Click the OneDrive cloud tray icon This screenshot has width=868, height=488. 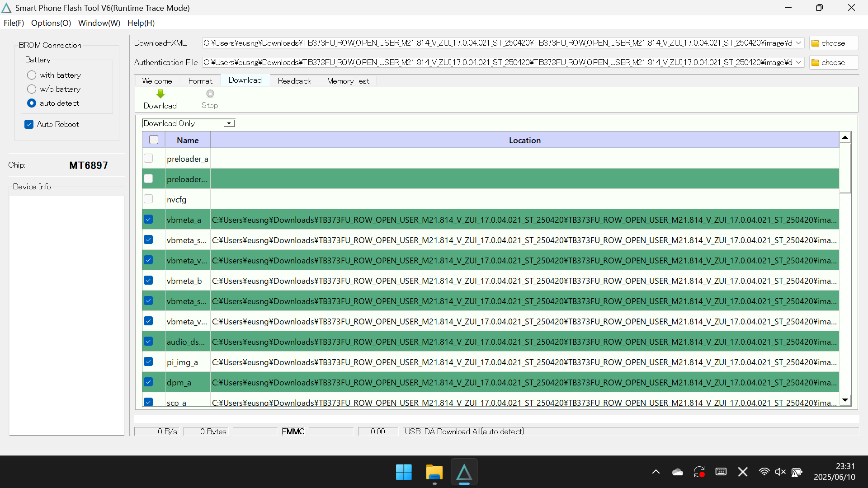coord(677,472)
